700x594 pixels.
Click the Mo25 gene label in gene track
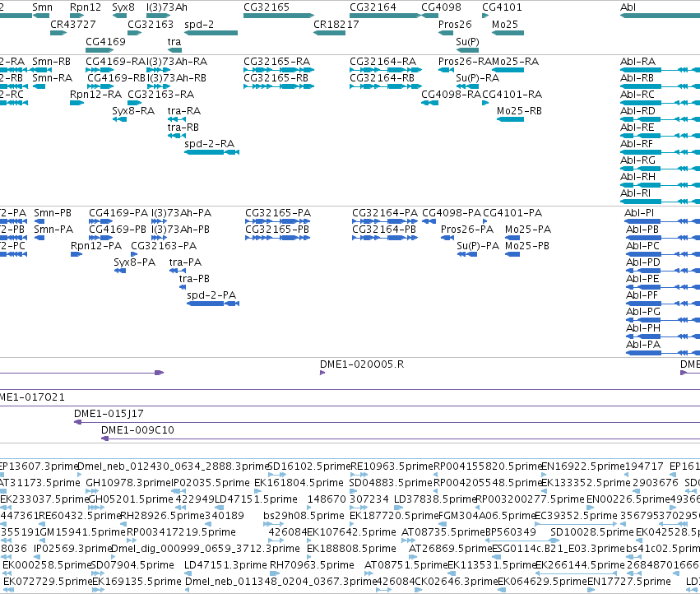click(x=505, y=24)
